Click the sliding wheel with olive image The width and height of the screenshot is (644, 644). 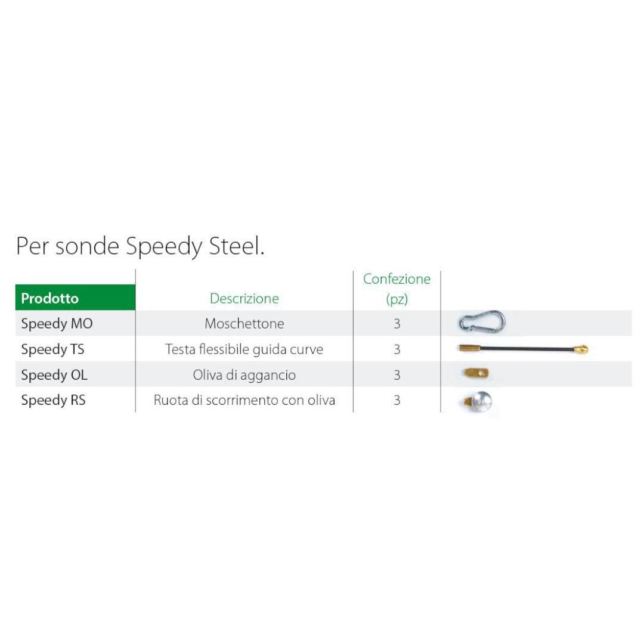pos(479,401)
